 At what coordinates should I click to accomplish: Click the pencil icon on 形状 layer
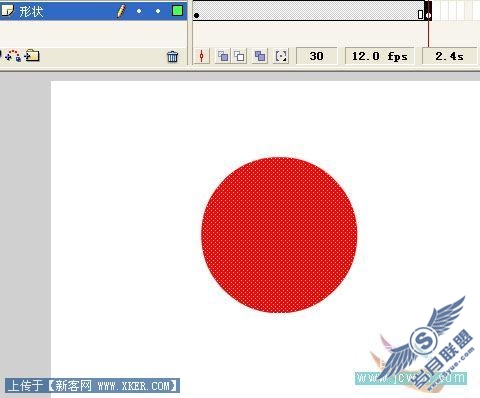[x=121, y=11]
